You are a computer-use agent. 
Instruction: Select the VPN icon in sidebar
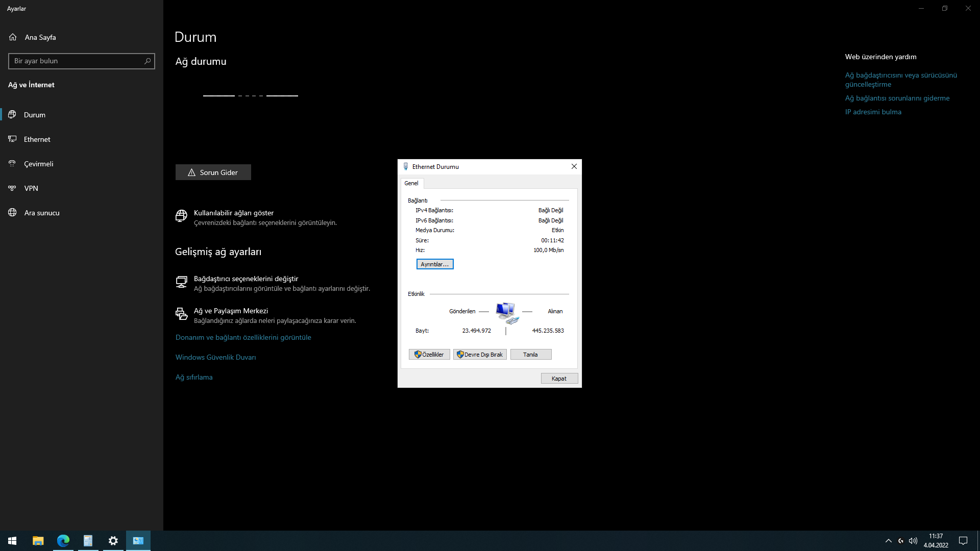coord(12,188)
